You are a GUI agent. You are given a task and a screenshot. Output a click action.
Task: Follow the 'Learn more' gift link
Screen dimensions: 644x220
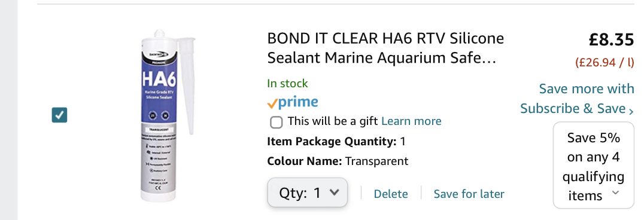pyautogui.click(x=411, y=121)
